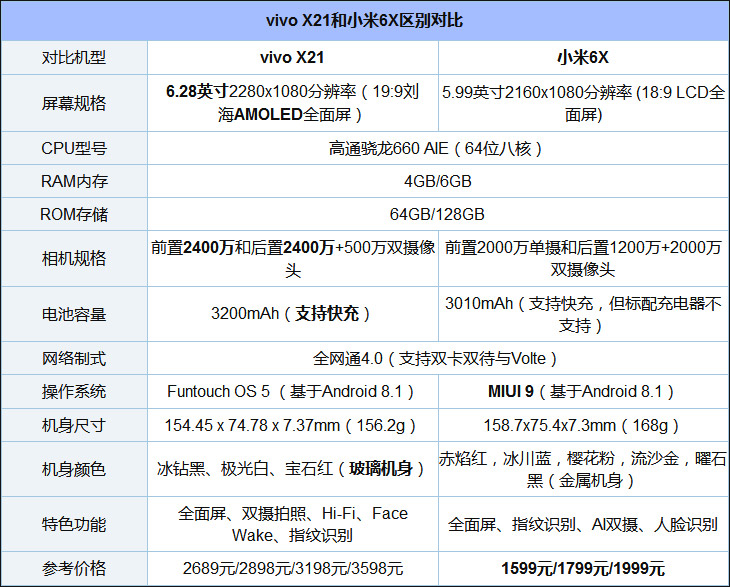Click the '全网通4.0（支持双卡双待与Volte）' cell
The height and width of the screenshot is (587, 730).
pos(437,358)
